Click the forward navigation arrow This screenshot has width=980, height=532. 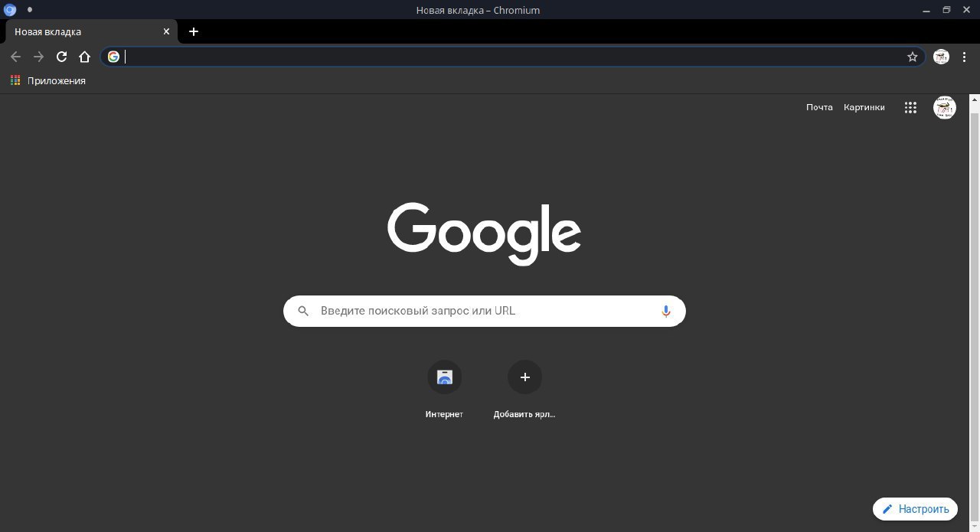[x=38, y=57]
